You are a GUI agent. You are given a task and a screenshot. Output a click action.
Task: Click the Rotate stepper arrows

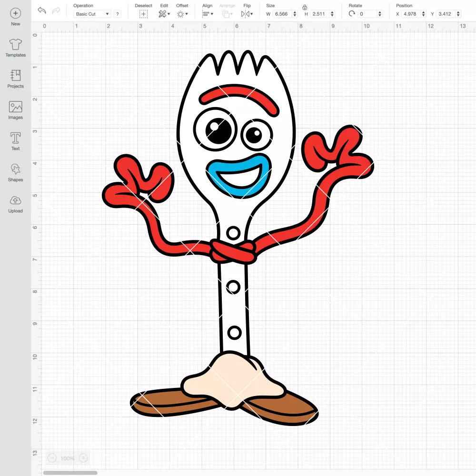[380, 14]
